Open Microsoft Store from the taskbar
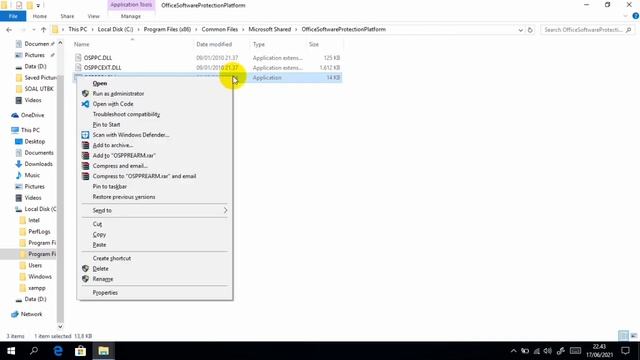The height and width of the screenshot is (360, 640). click(x=80, y=351)
